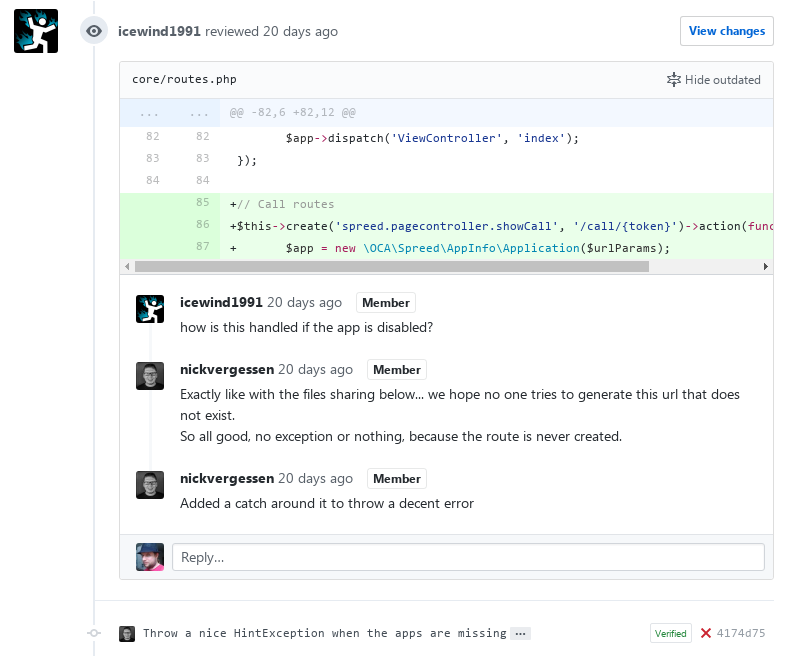The width and height of the screenshot is (799, 656).
Task: Open icewind1991's small avatar on the comment
Action: click(x=150, y=309)
